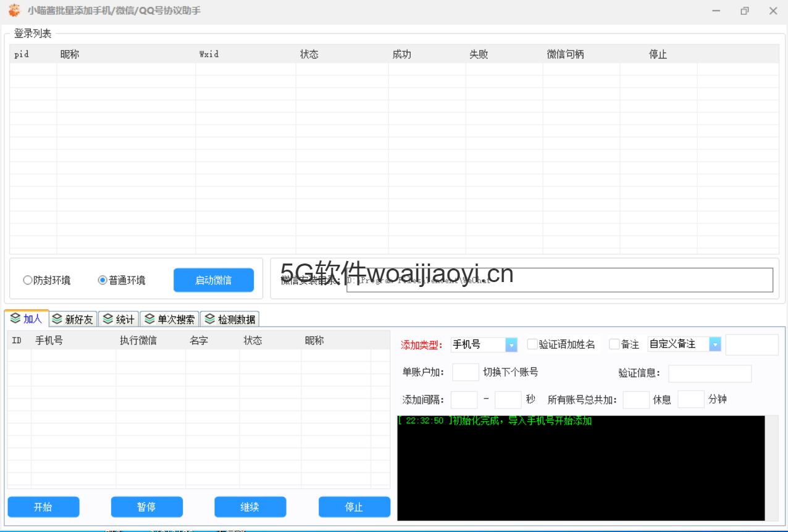Select the 加人 tab

(x=27, y=318)
